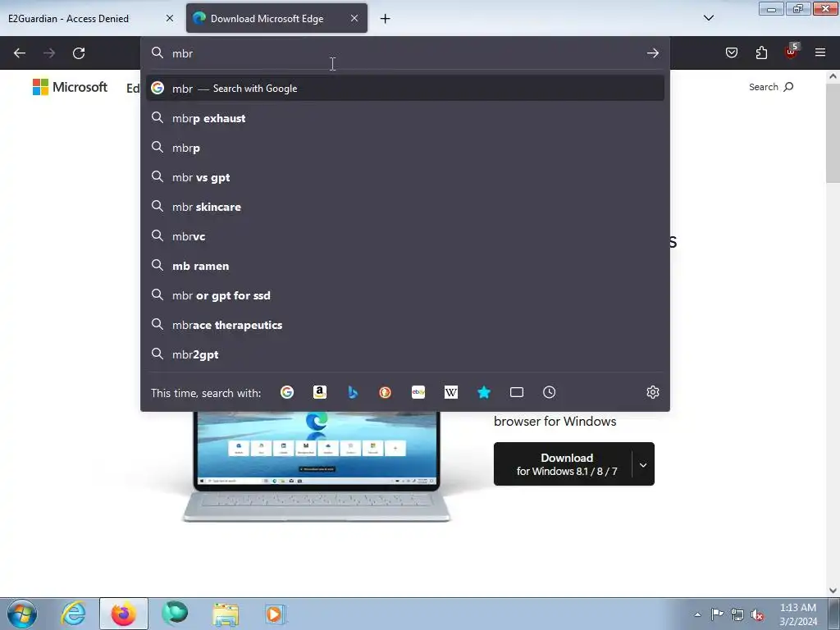
Task: Select 'mbr — Search with Google' suggestion
Action: (405, 89)
